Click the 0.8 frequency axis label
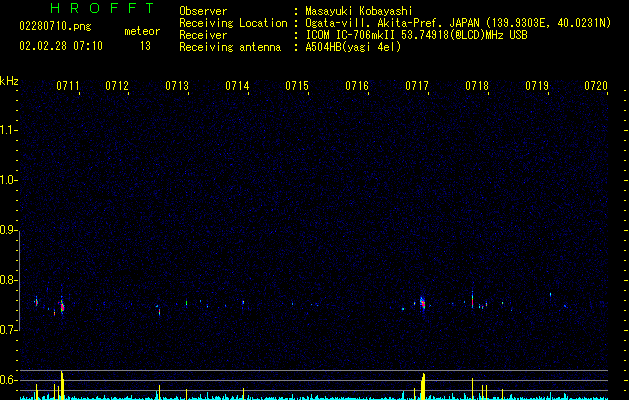629x400 pixels. tap(9, 280)
